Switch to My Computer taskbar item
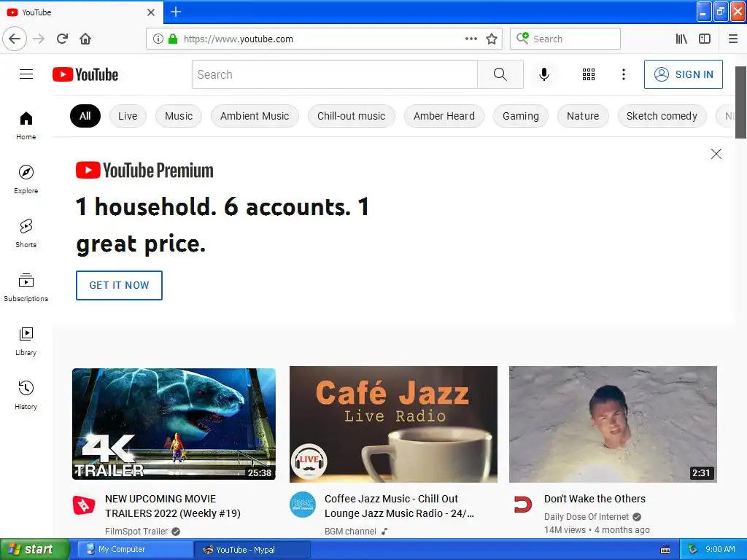747x560 pixels. (135, 550)
